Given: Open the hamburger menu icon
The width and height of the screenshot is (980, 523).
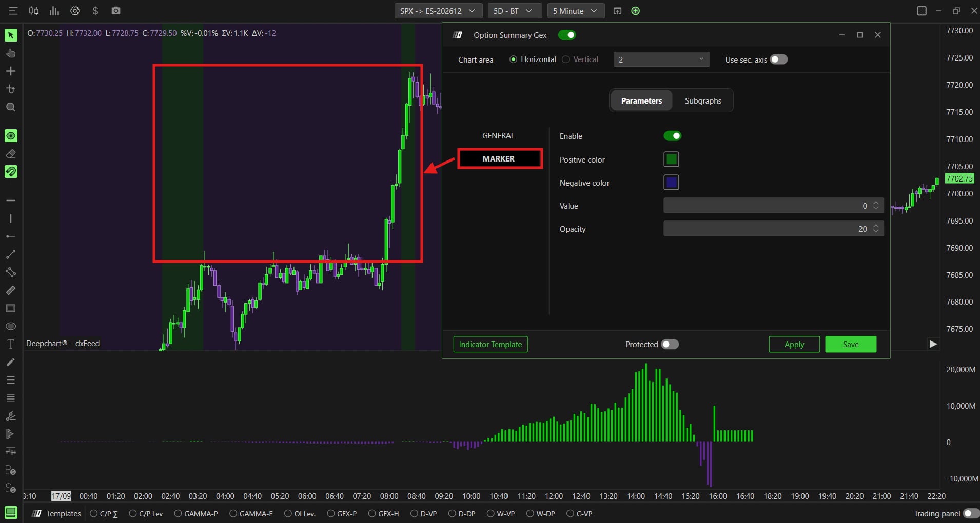Looking at the screenshot, I should [13, 11].
